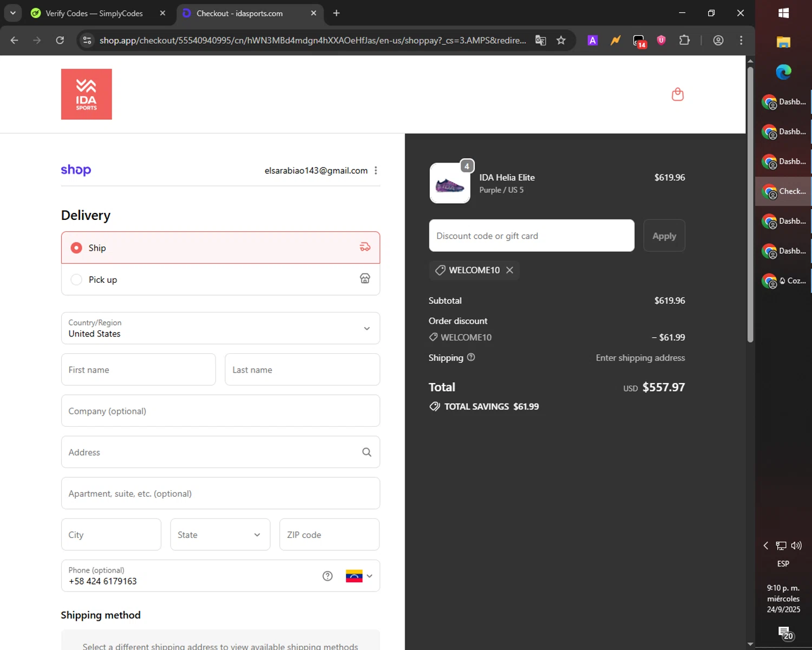The image size is (812, 650).
Task: Open the Extensions puzzle menu
Action: 684,40
